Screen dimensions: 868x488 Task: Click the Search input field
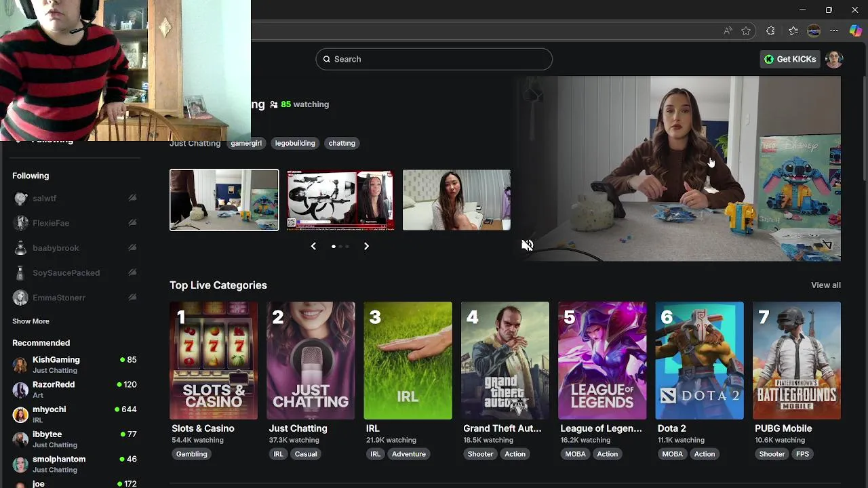(434, 59)
